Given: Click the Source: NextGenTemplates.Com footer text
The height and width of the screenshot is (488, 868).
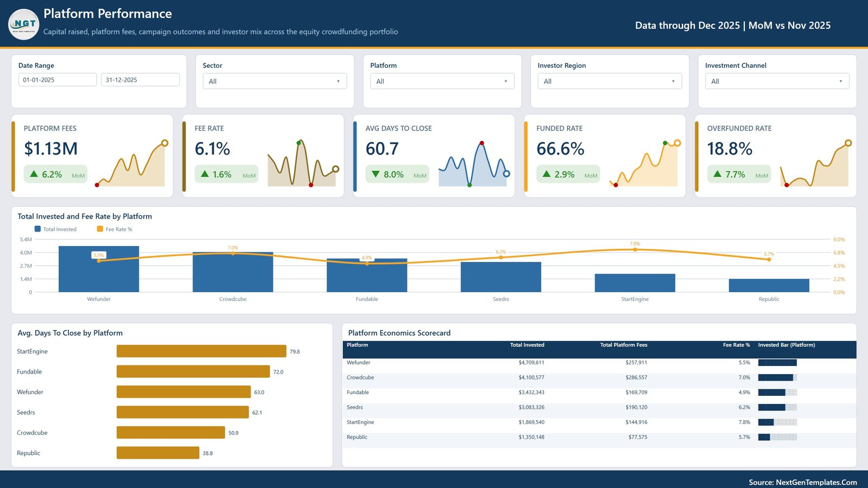Looking at the screenshot, I should click(x=803, y=482).
